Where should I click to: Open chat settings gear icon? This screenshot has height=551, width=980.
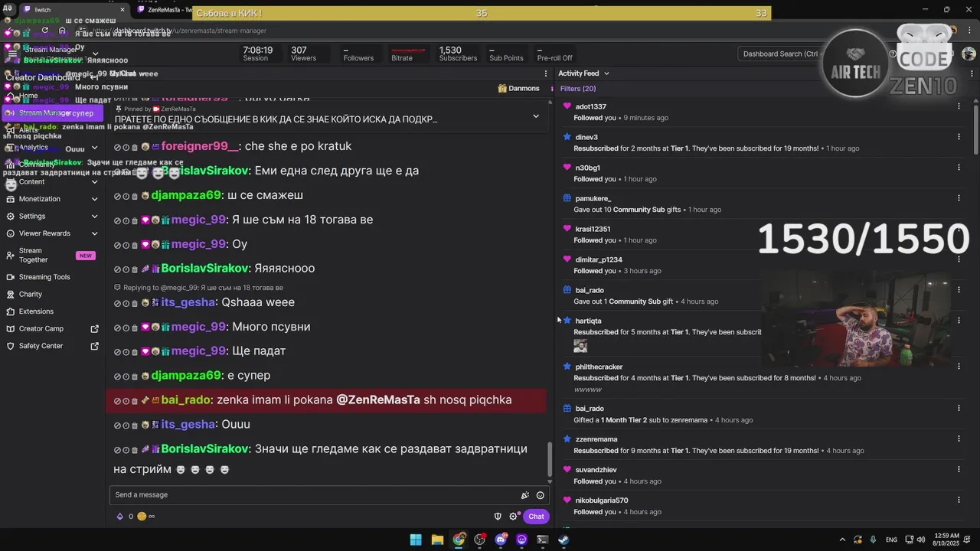(x=514, y=517)
